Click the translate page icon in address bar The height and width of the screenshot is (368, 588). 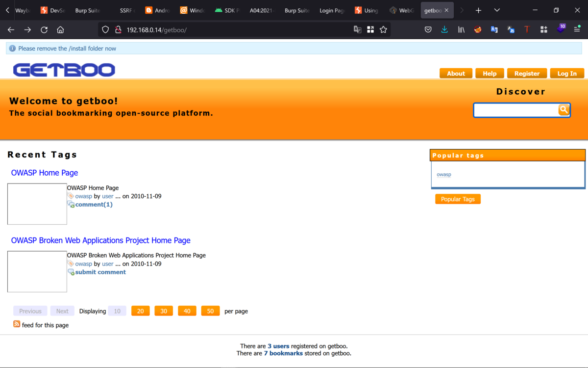[358, 30]
